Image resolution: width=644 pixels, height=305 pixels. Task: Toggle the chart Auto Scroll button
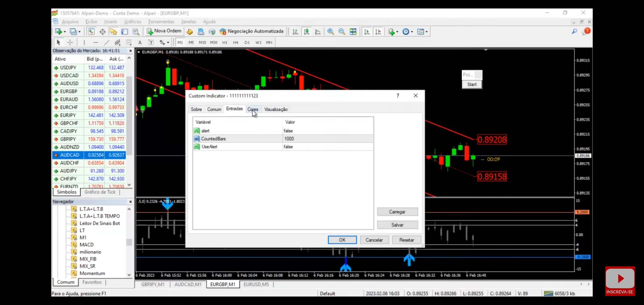click(x=367, y=32)
